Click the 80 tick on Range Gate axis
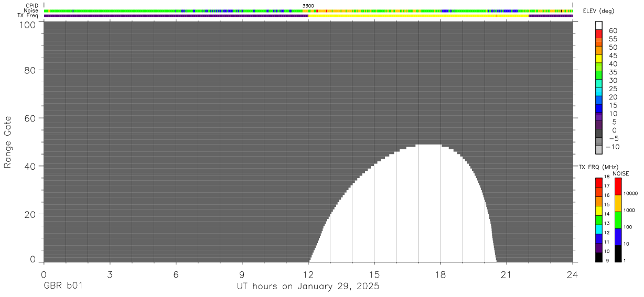The width and height of the screenshot is (644, 297). tap(30, 70)
